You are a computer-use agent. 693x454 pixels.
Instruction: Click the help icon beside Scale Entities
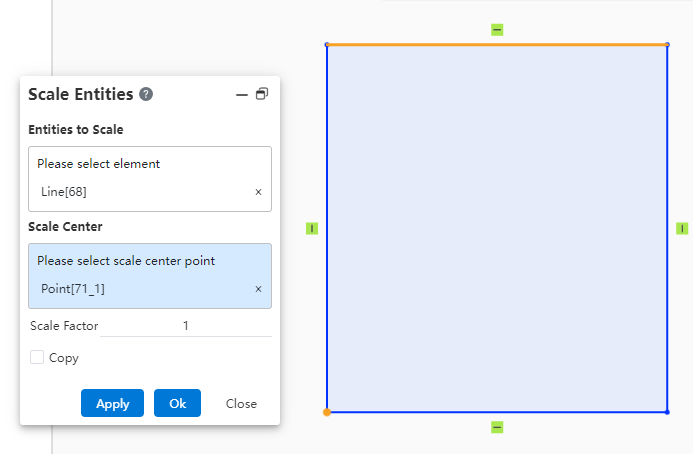click(146, 94)
